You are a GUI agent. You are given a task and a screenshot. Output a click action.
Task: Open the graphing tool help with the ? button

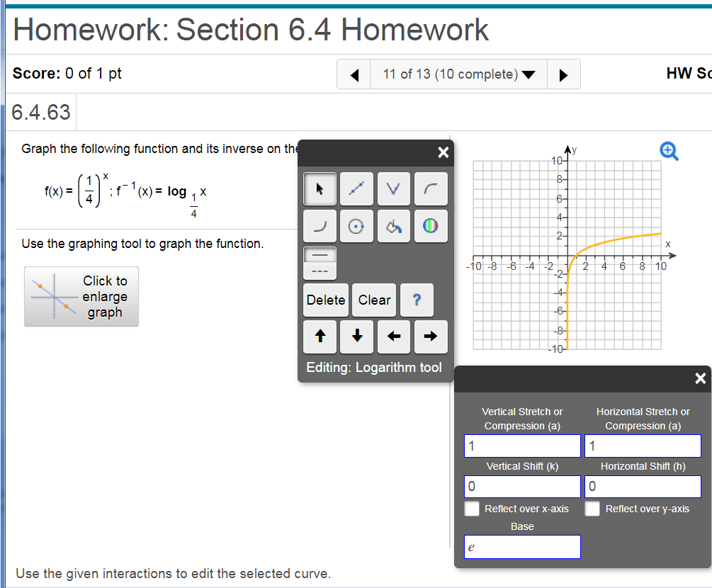click(x=416, y=300)
